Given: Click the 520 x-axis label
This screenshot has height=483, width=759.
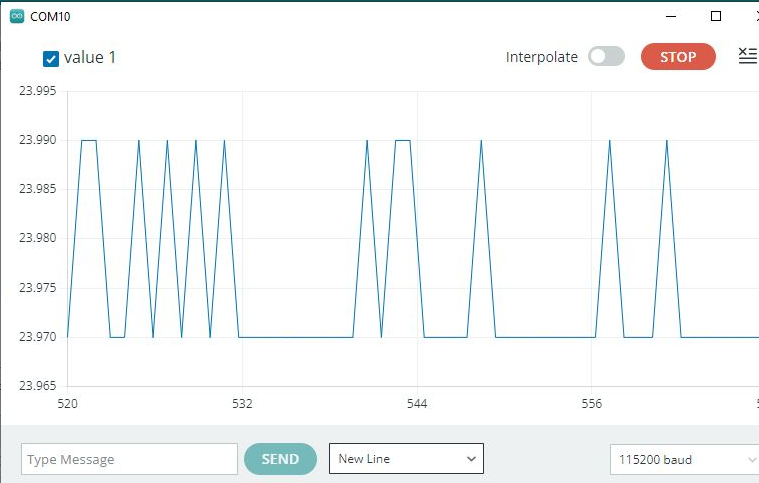Looking at the screenshot, I should click(x=67, y=404).
